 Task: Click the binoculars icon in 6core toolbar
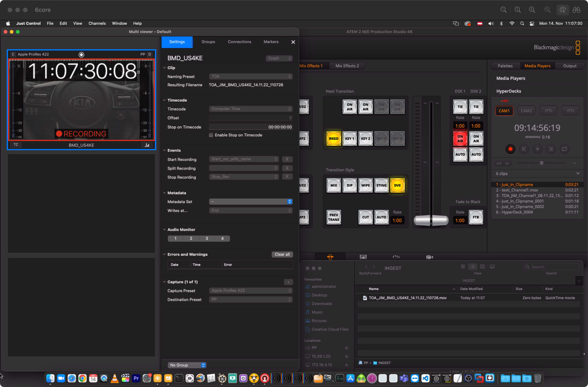tap(576, 10)
